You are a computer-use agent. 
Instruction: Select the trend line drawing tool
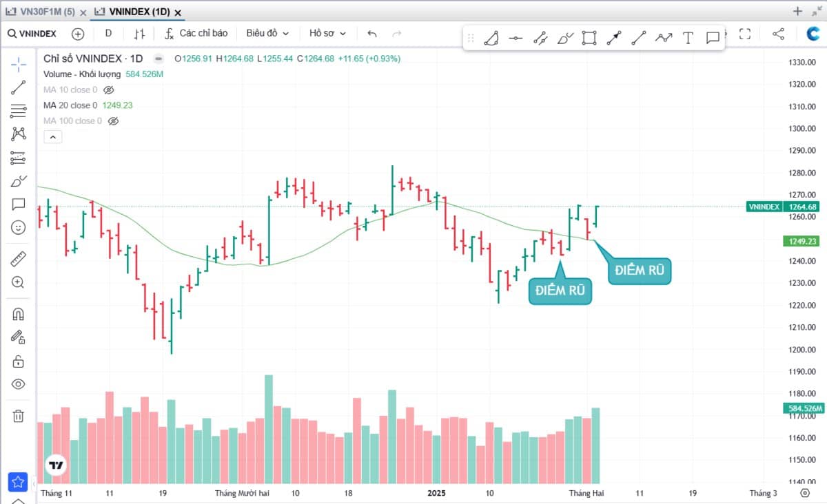tap(18, 87)
